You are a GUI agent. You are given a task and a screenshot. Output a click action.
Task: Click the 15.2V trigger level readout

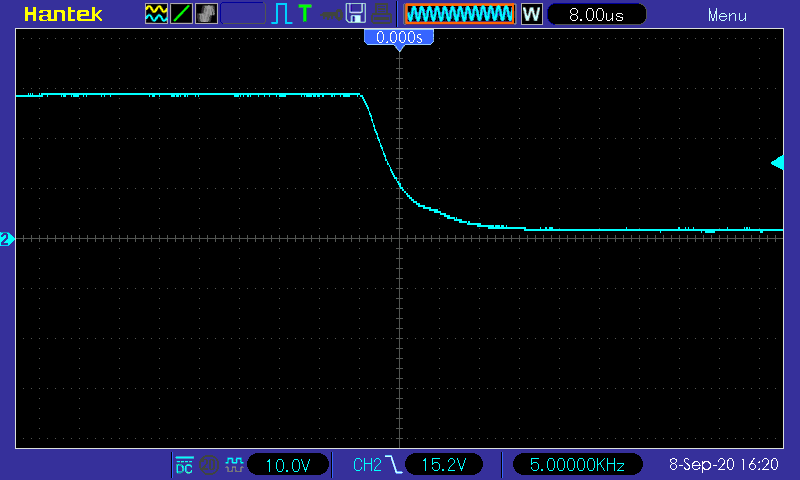click(x=443, y=465)
